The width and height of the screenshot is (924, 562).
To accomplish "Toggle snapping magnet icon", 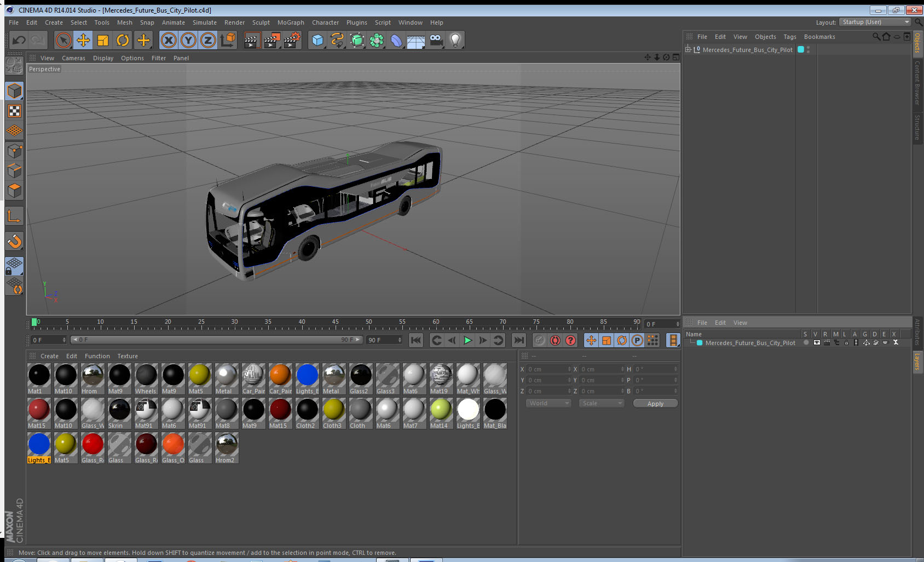I will (14, 241).
